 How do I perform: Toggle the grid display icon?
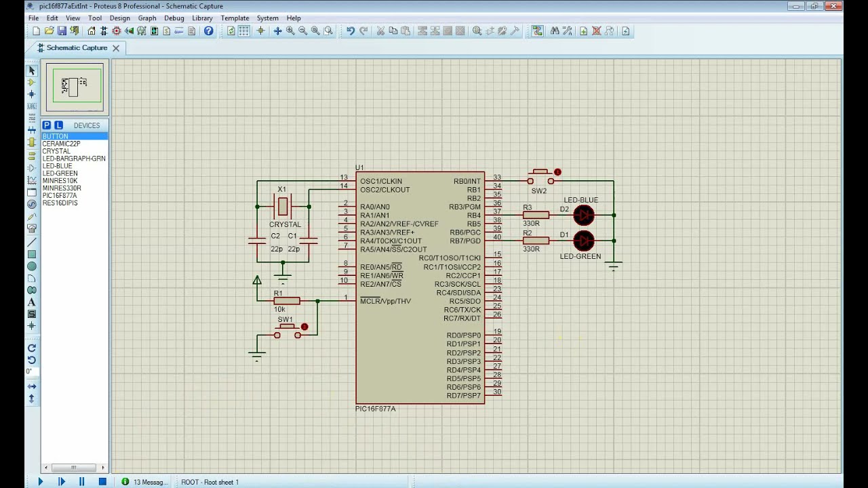point(243,31)
